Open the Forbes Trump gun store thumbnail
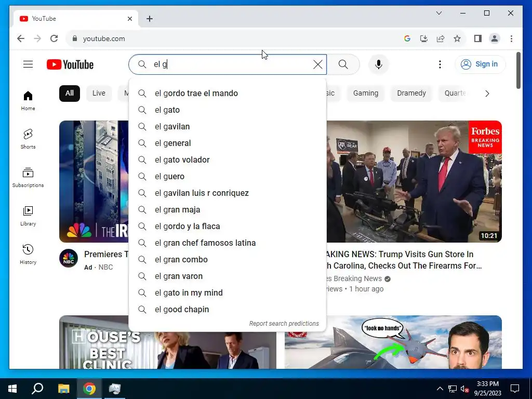The image size is (532, 399). pyautogui.click(x=414, y=181)
